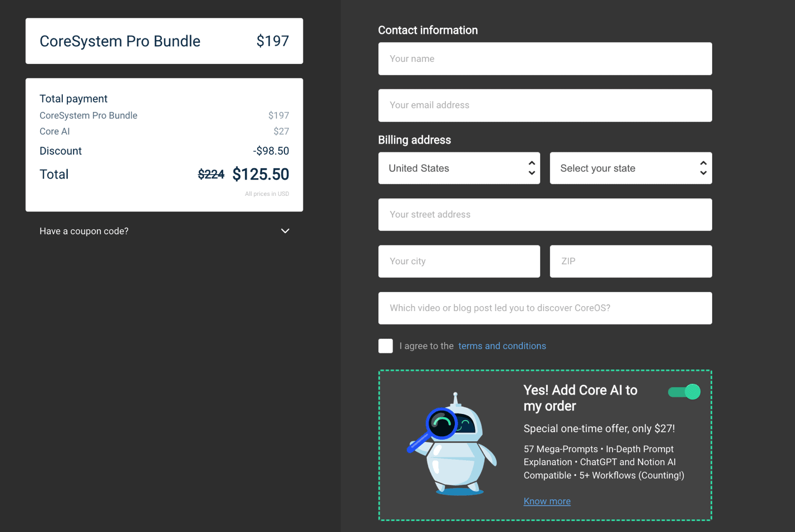795x532 pixels.
Task: Click the Core AI robot mascot image
Action: (x=453, y=445)
